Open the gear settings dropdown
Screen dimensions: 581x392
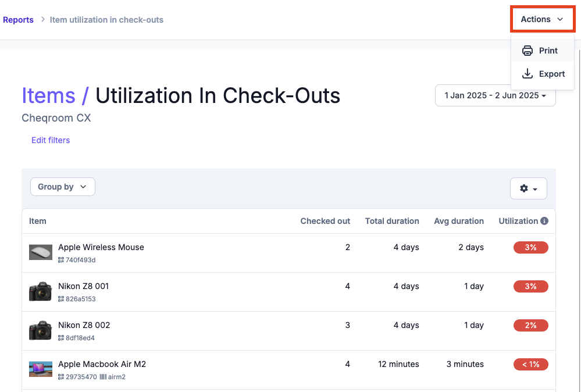[x=529, y=188]
